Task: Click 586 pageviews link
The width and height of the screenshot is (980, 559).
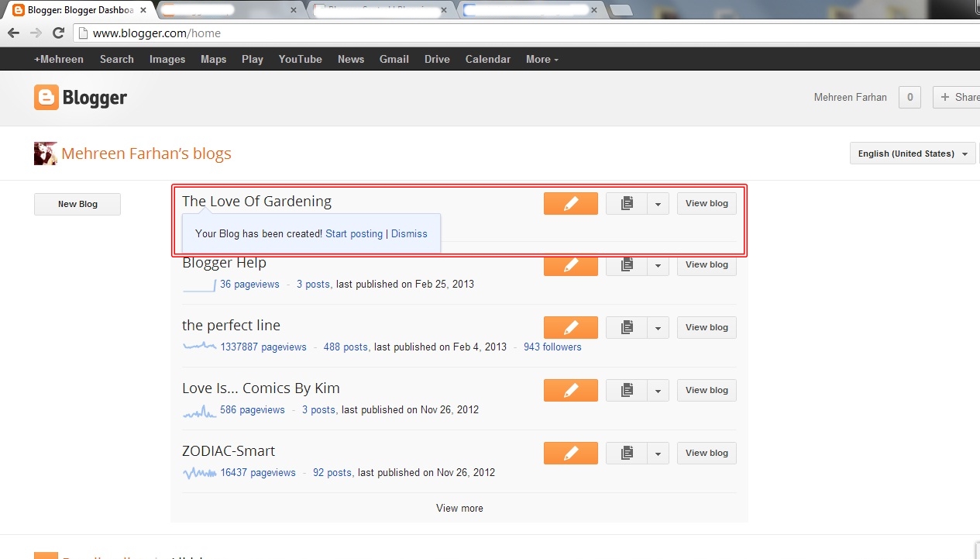Action: click(x=253, y=410)
